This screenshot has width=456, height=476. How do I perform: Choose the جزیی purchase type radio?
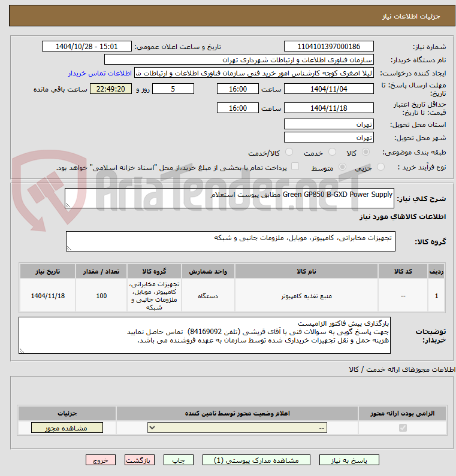point(380,166)
